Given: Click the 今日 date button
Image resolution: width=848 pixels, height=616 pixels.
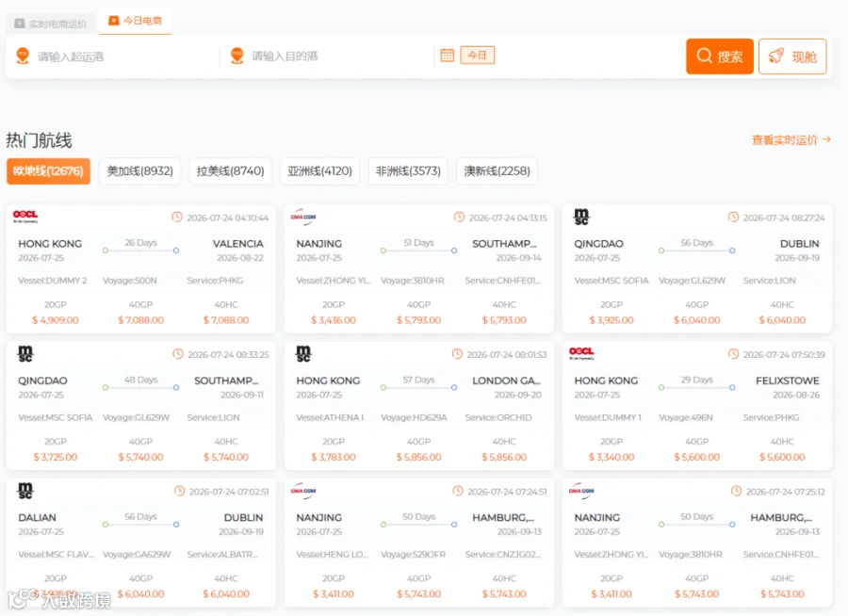Looking at the screenshot, I should (x=477, y=56).
